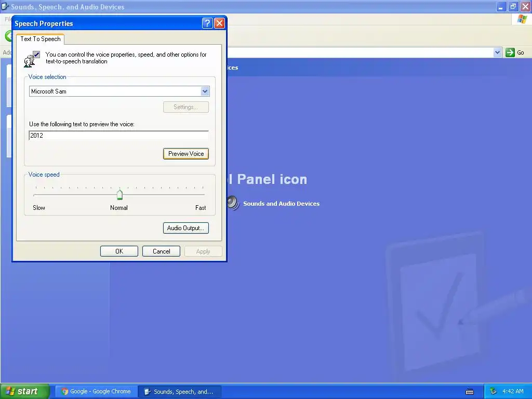Click the preview text field containing 2012
532x399 pixels.
pyautogui.click(x=119, y=136)
